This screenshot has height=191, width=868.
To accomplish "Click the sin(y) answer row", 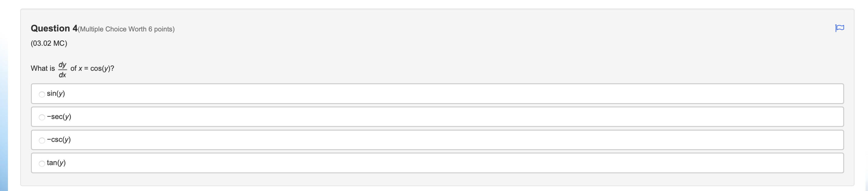I will (236, 94).
